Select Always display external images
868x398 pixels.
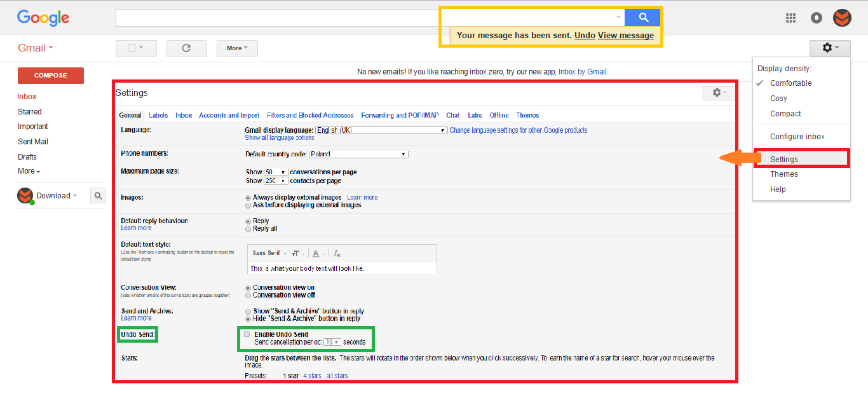248,198
